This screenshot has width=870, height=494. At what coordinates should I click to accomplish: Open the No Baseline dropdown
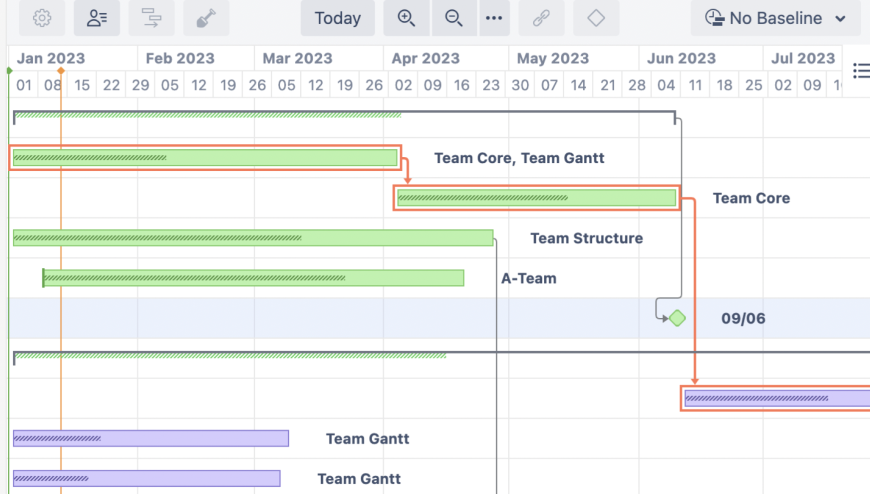[775, 18]
